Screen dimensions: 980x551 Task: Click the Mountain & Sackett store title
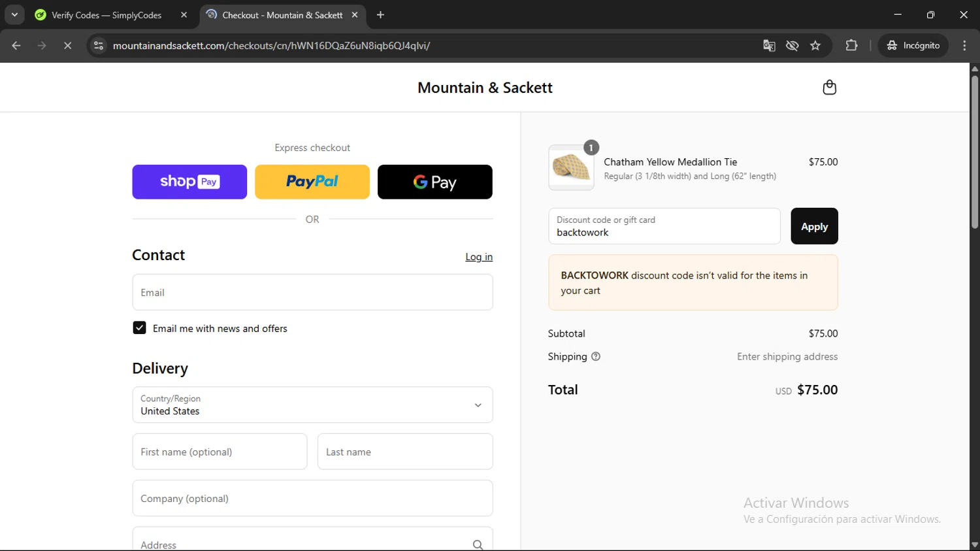coord(485,88)
